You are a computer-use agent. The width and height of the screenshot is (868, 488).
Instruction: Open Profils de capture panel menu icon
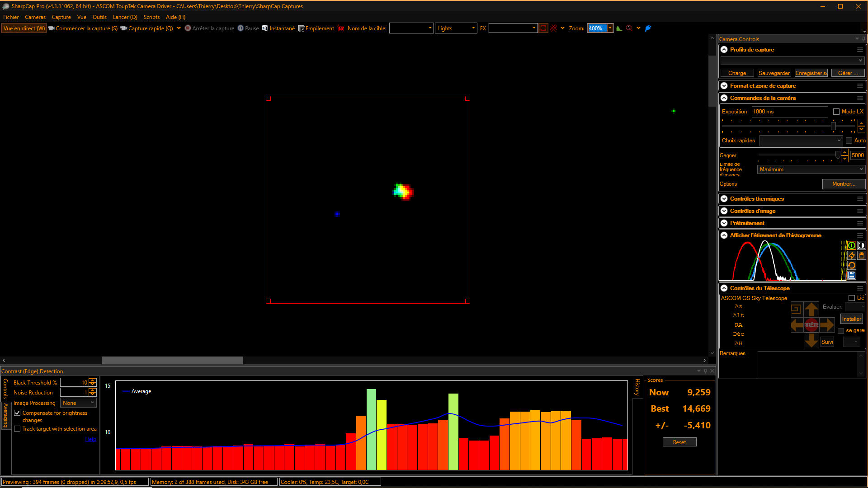[860, 50]
